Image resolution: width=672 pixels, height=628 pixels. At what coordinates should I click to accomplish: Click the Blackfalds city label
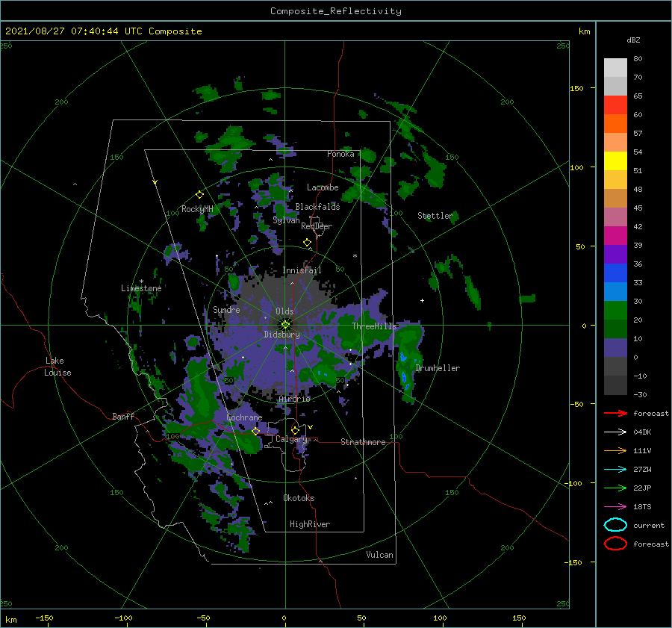click(x=317, y=207)
